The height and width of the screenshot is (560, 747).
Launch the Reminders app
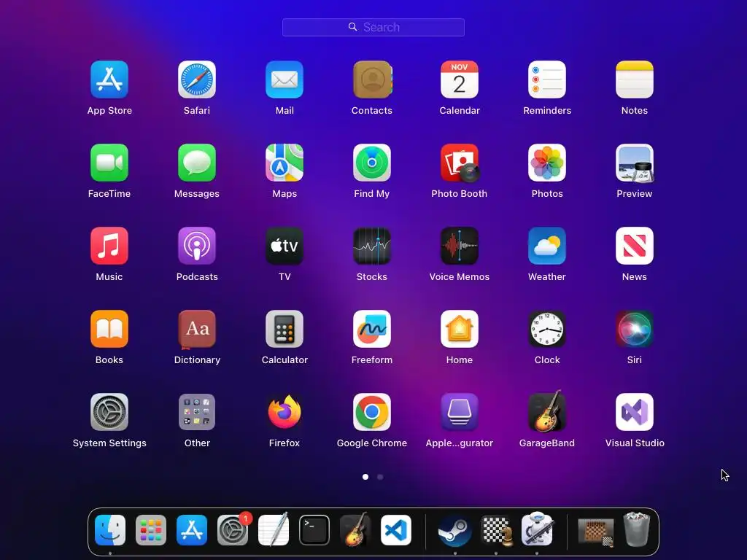click(x=547, y=79)
